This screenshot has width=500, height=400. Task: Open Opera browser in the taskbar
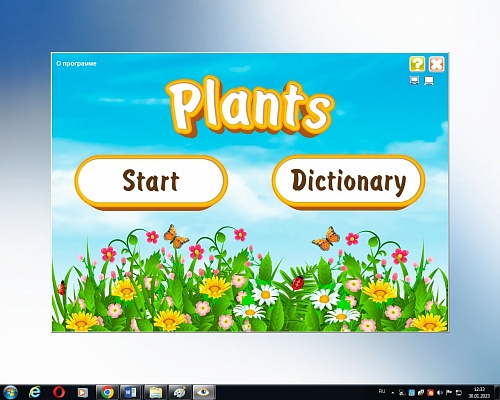(59, 392)
